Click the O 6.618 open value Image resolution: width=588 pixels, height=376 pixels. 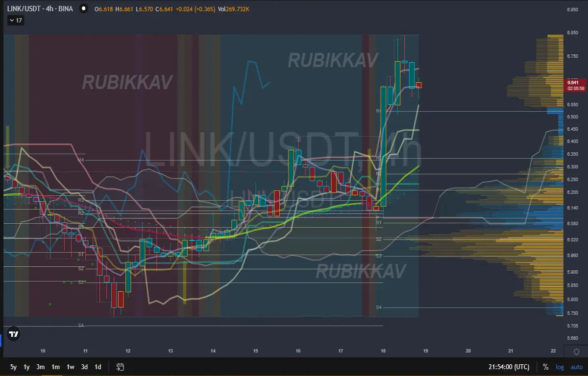104,9
